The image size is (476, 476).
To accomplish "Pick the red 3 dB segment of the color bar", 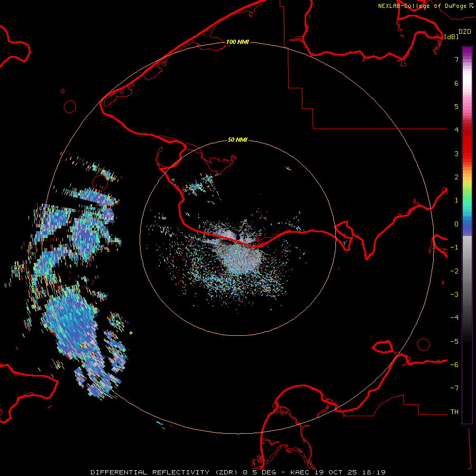I will (467, 153).
